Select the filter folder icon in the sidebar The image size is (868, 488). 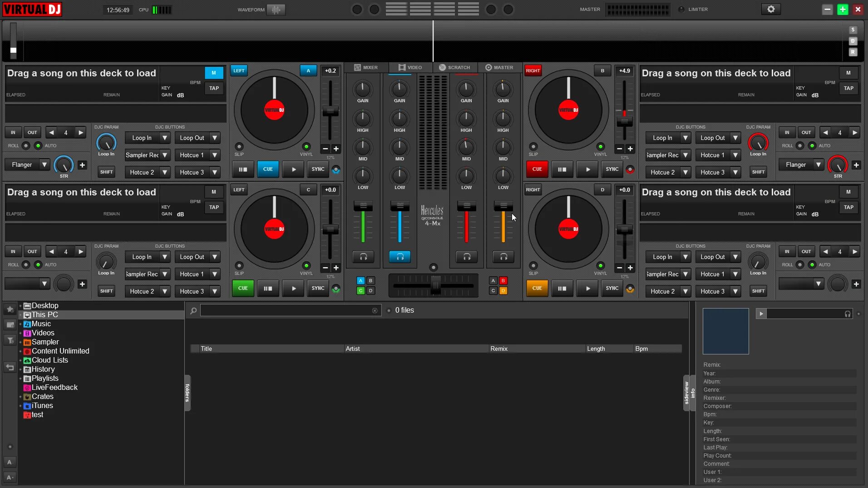pyautogui.click(x=10, y=340)
